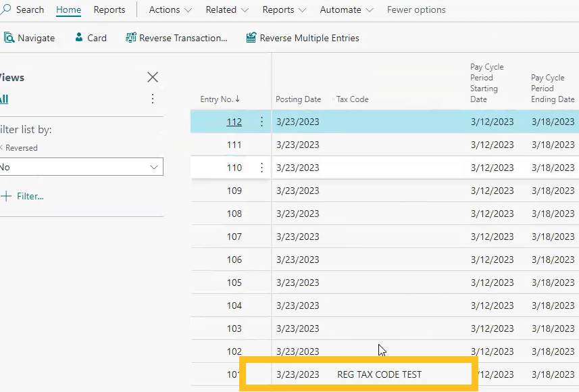Viewport: 579px width, 392px height.
Task: Click Reverse Transaction icon button
Action: pyautogui.click(x=131, y=38)
